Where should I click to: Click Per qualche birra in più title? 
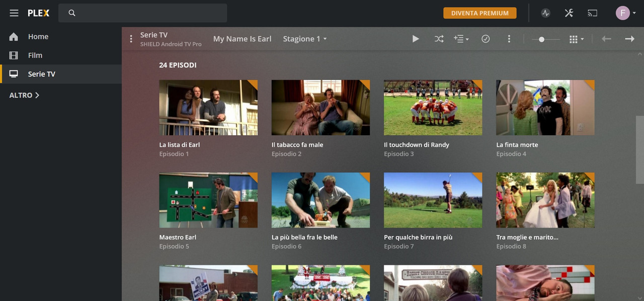click(418, 237)
